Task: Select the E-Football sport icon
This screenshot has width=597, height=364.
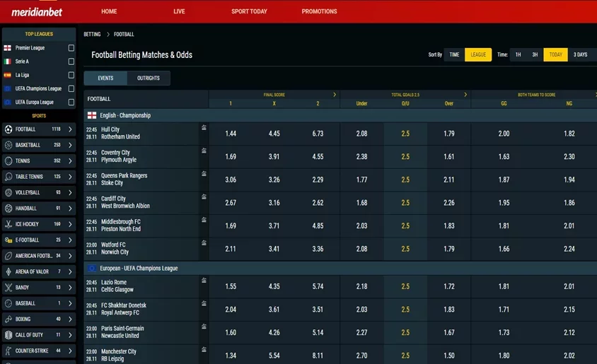Action: tap(8, 240)
